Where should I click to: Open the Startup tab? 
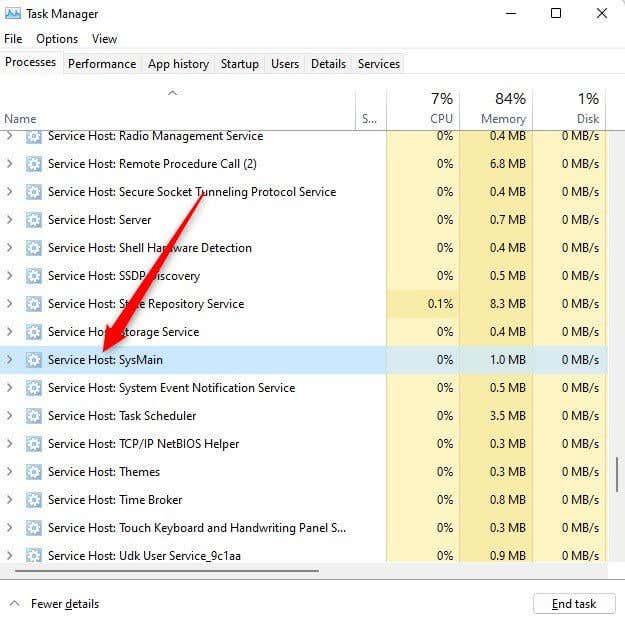[240, 64]
